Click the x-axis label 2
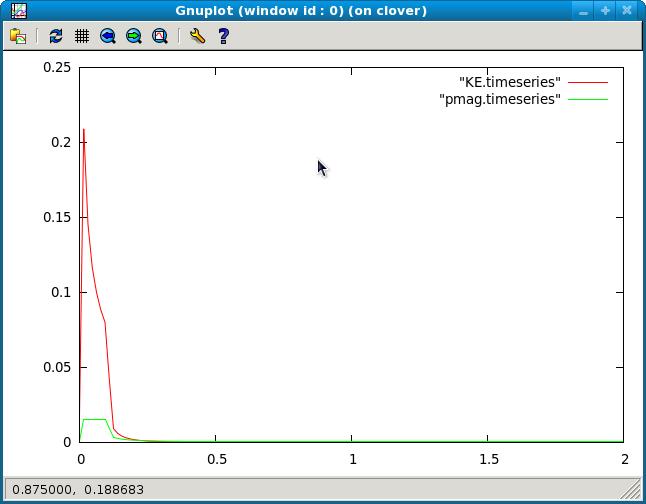 click(625, 459)
